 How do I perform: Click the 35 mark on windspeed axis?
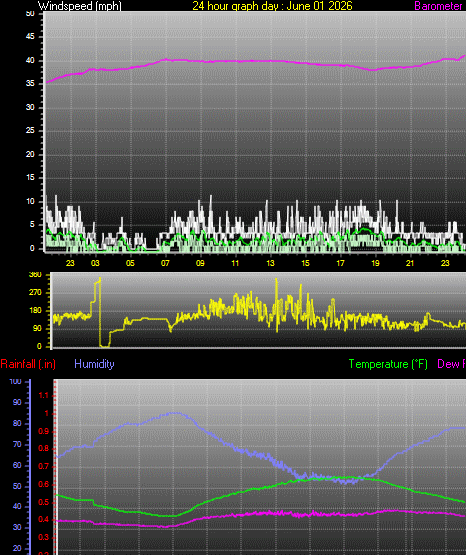[x=30, y=84]
